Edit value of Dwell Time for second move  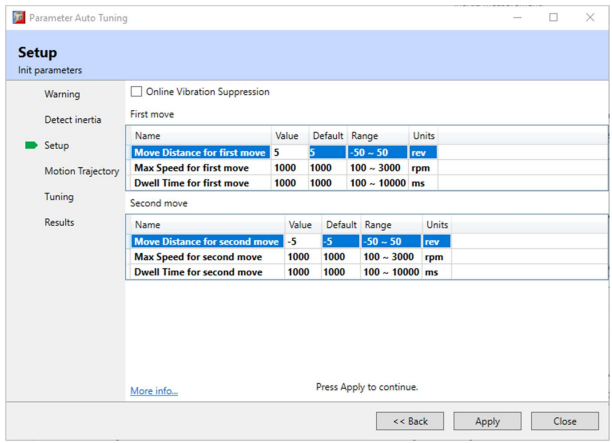(303, 272)
